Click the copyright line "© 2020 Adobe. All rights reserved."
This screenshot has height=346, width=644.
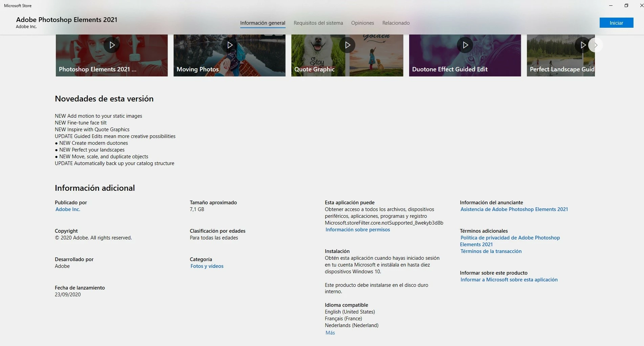[x=93, y=238]
